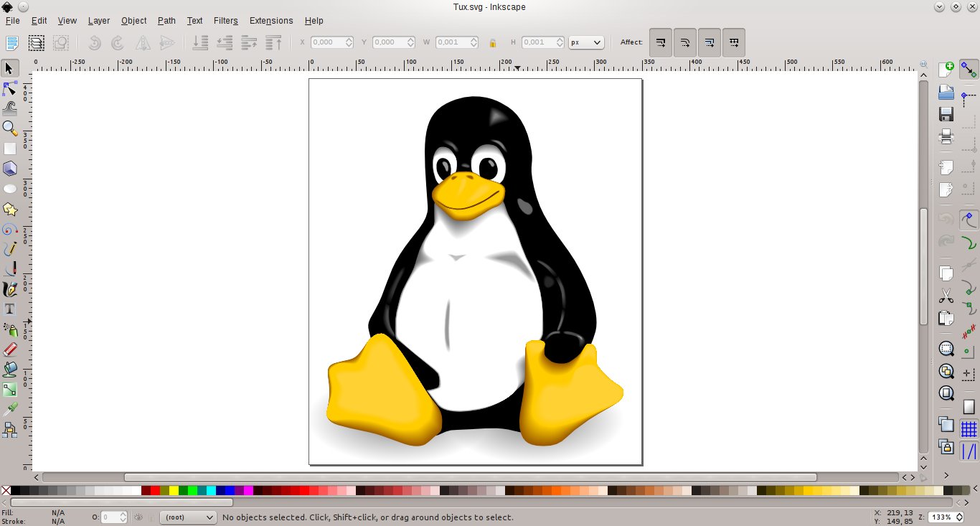Image resolution: width=980 pixels, height=526 pixels.
Task: Select the Text tool
Action: pyautogui.click(x=10, y=309)
